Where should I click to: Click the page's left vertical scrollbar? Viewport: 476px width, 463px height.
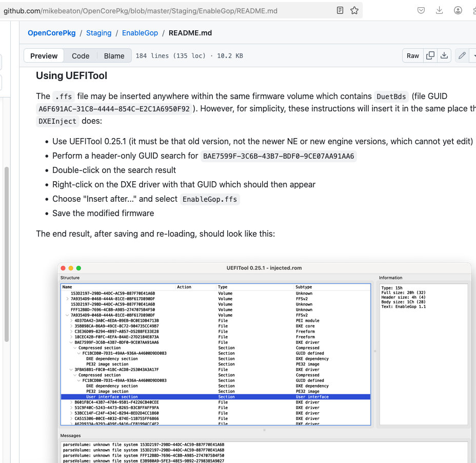(6, 254)
